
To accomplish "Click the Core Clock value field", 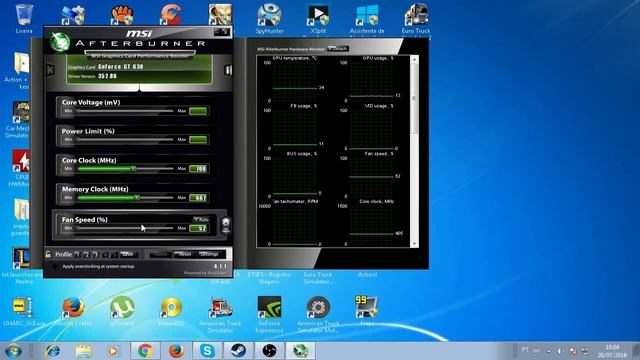I will 198,169.
